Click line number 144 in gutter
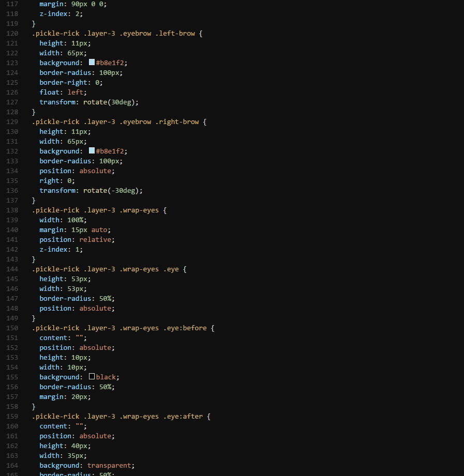Viewport: 464px width, 476px height. click(12, 269)
